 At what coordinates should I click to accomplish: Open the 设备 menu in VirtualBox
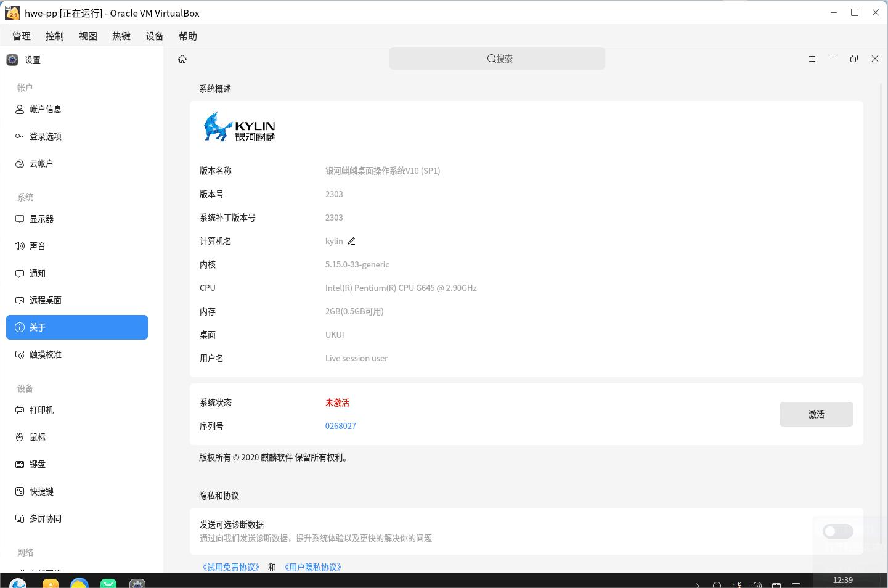(x=155, y=36)
